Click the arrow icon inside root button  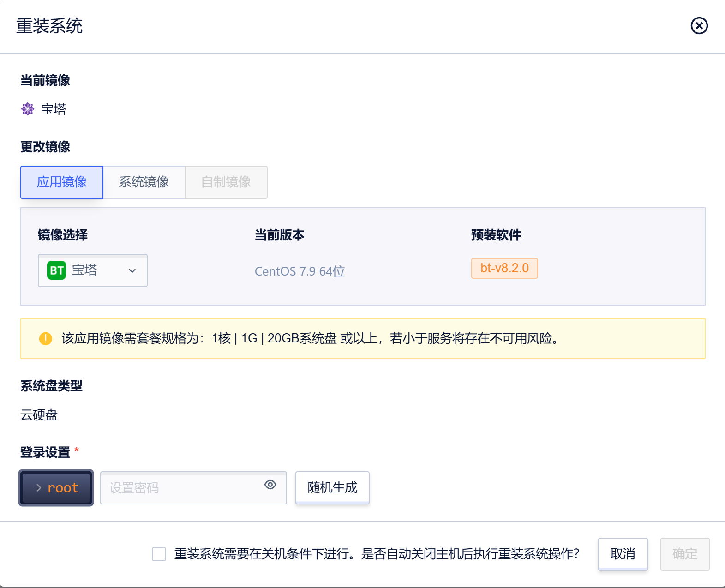[39, 488]
